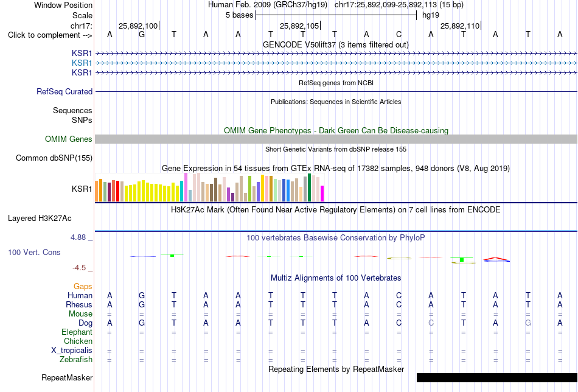Click the '5 bases' scale bar label
The image size is (578, 392).
coord(239,15)
